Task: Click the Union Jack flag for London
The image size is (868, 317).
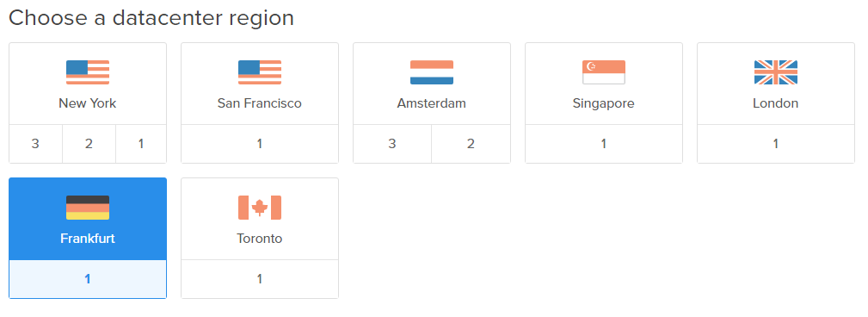Action: click(776, 72)
